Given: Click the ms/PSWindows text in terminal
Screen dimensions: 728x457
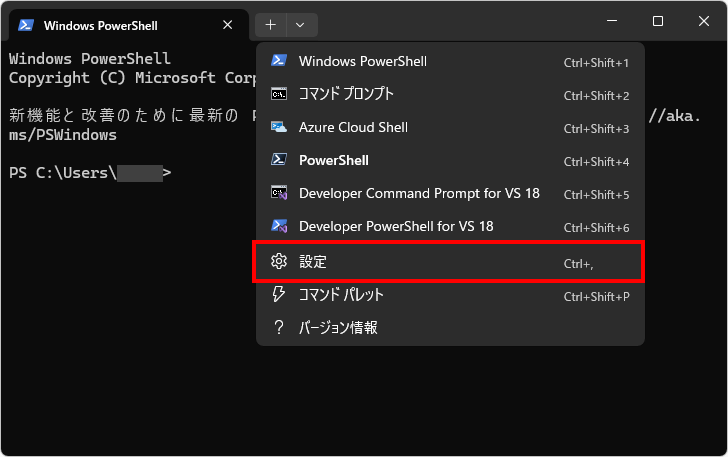Looking at the screenshot, I should [63, 135].
